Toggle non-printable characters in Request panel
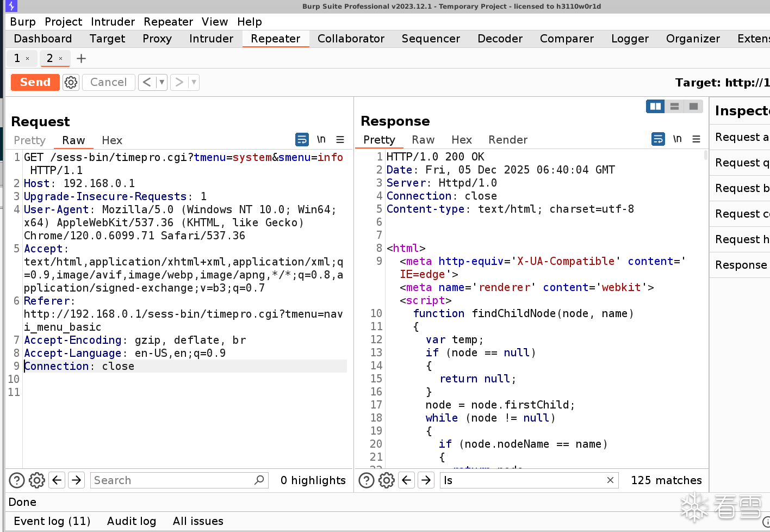770x532 pixels. (x=321, y=140)
